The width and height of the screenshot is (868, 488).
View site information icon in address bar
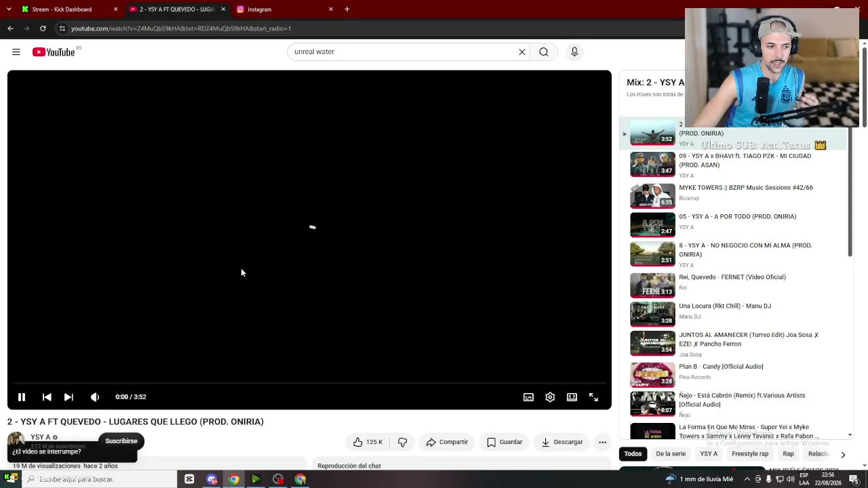(x=62, y=28)
